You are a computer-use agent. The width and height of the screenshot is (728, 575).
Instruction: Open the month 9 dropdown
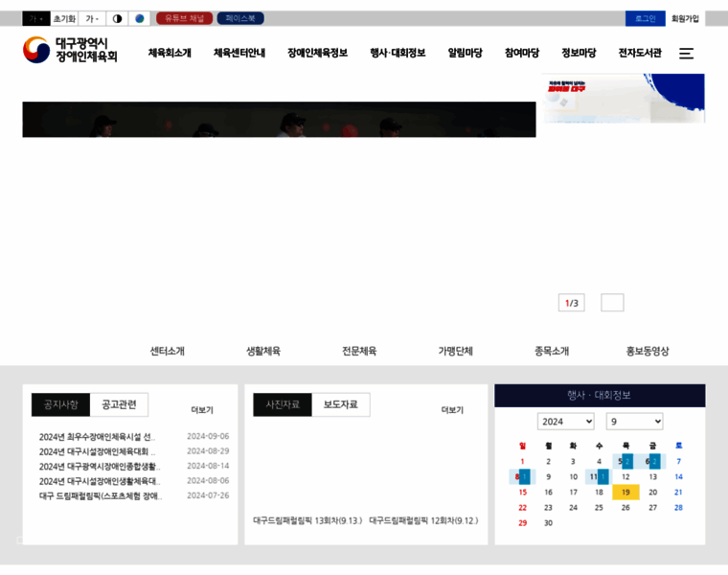tap(634, 422)
